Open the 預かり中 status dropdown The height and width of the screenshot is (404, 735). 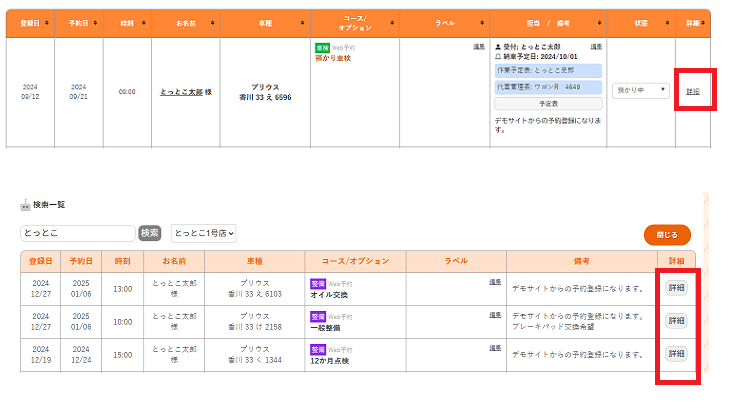click(640, 91)
